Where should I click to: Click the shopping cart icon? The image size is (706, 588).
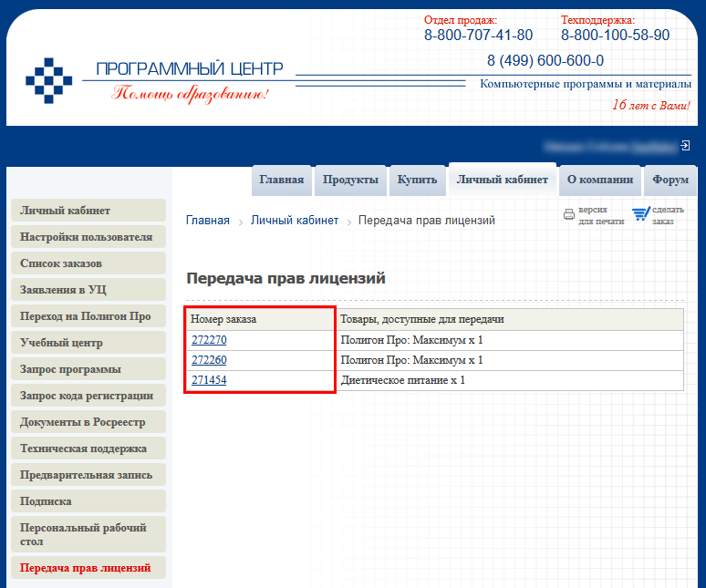pos(640,213)
